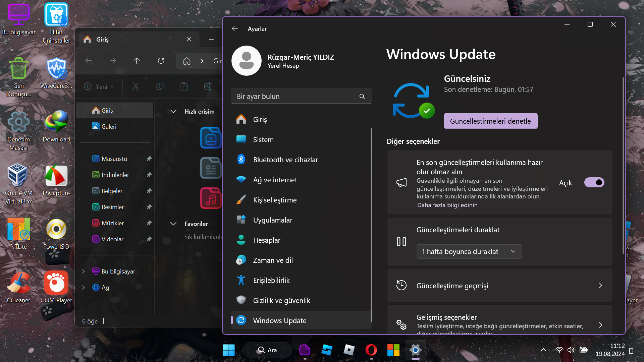This screenshot has height=362, width=644.
Task: Open Gizlilik ve güvenlik shield item
Action: coord(281,300)
